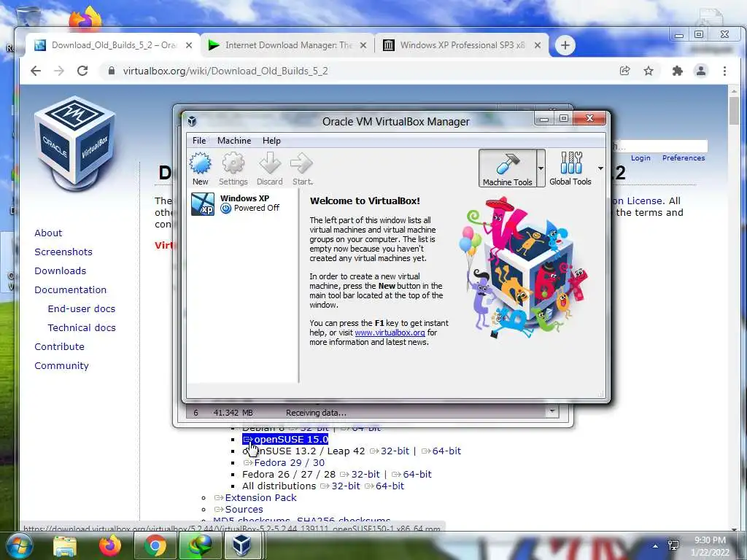Select the Machine Tools button
This screenshot has height=560, width=747.
pyautogui.click(x=508, y=168)
